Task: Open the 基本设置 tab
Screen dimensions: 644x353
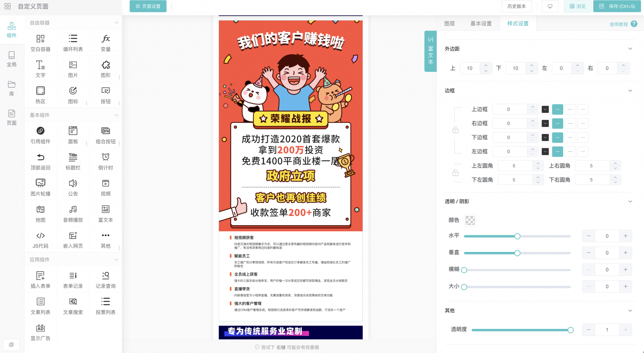Action: [x=481, y=23]
